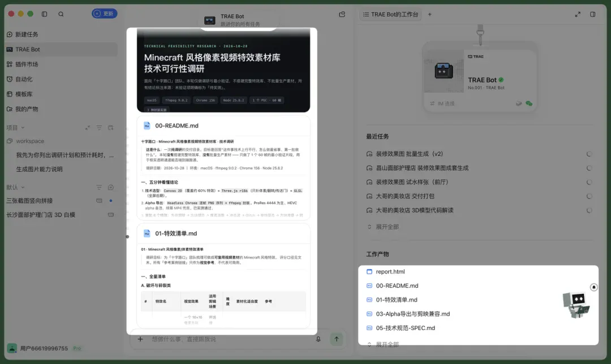The image size is (611, 364).
Task: Switch to the TRAE Bot的工作台 tab
Action: [390, 14]
